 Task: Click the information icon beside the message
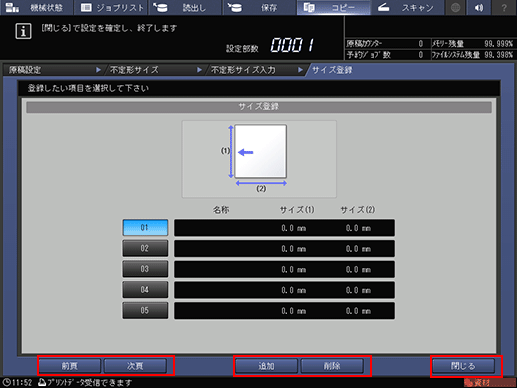tap(23, 31)
